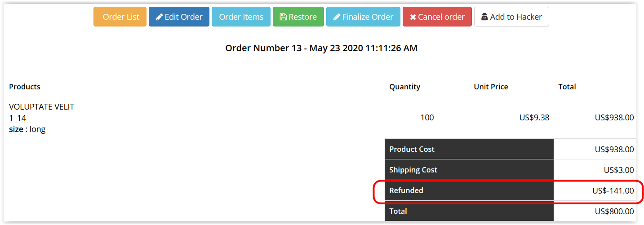The height and width of the screenshot is (225, 644).
Task: Click the floppy disk icon on Restore
Action: click(283, 17)
